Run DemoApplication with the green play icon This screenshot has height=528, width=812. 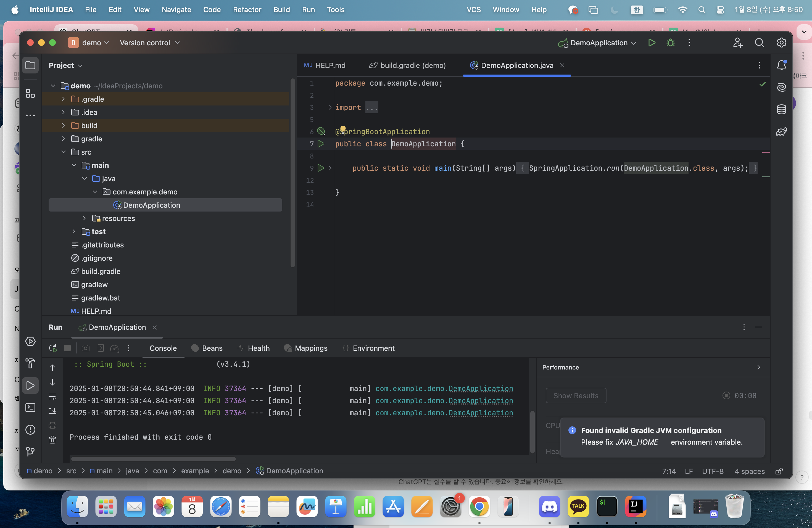pyautogui.click(x=652, y=43)
